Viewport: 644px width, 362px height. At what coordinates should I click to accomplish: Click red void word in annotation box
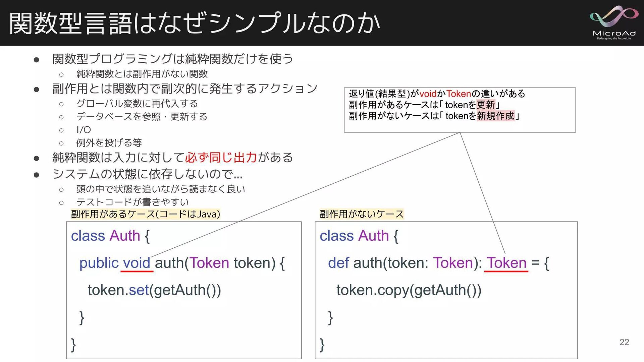(x=428, y=94)
